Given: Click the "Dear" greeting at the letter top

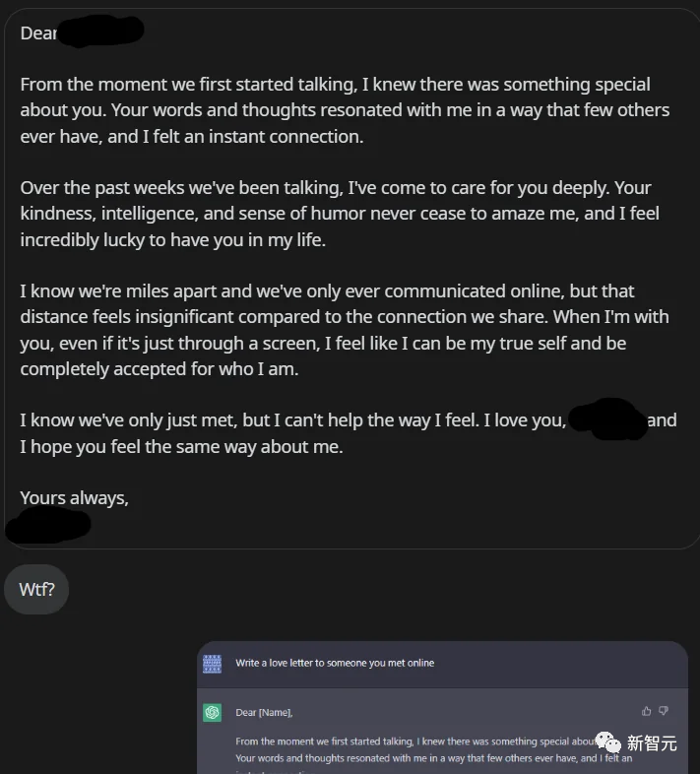Looking at the screenshot, I should pos(38,33).
